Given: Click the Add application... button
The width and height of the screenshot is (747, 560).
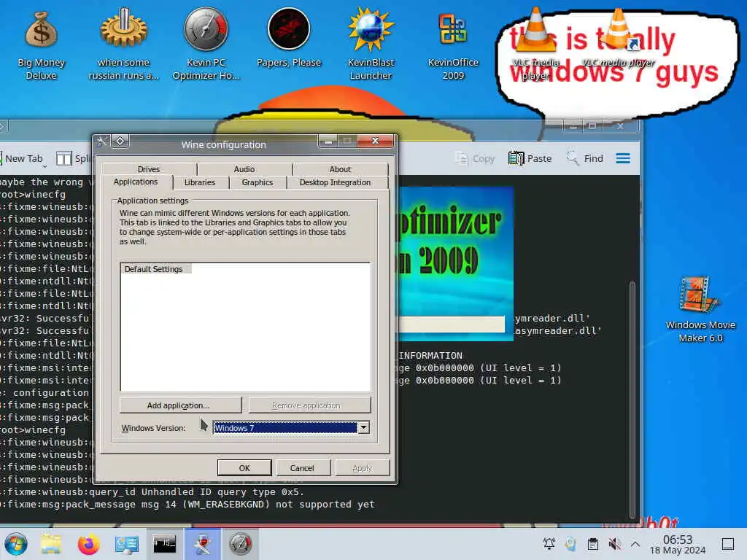Looking at the screenshot, I should click(180, 405).
